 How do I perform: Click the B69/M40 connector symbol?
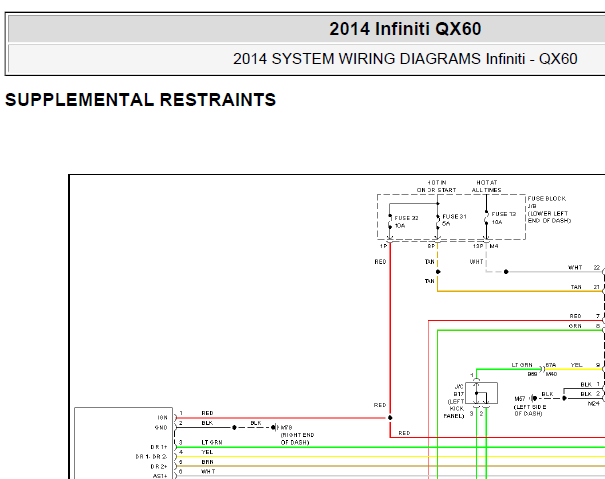pyautogui.click(x=542, y=369)
